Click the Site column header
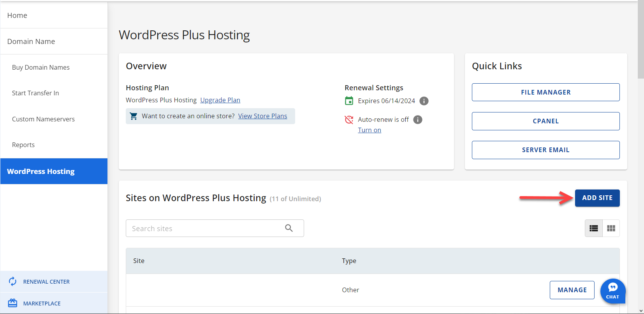This screenshot has height=314, width=644. point(139,261)
